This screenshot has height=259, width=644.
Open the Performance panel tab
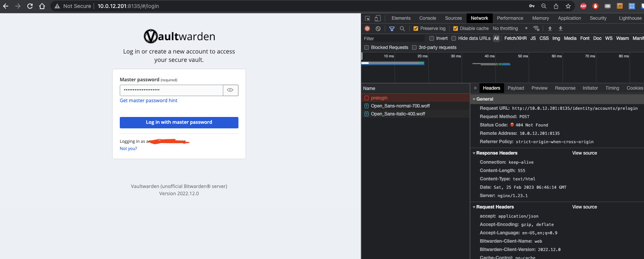[510, 18]
